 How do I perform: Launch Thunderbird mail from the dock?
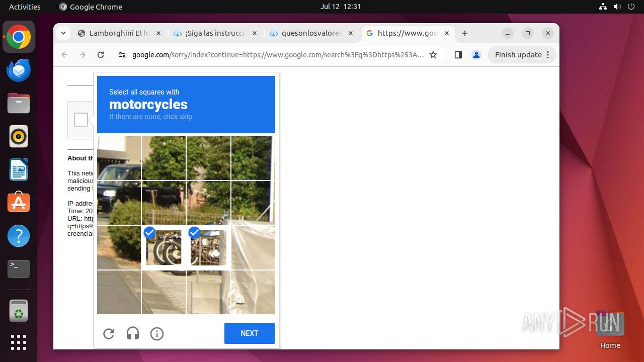pyautogui.click(x=19, y=70)
